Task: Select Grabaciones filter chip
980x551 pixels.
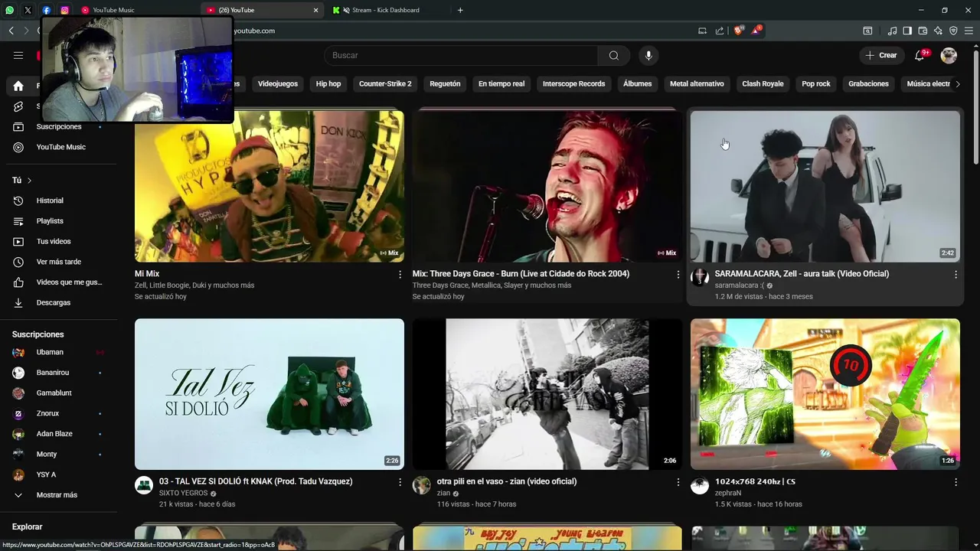Action: (868, 84)
